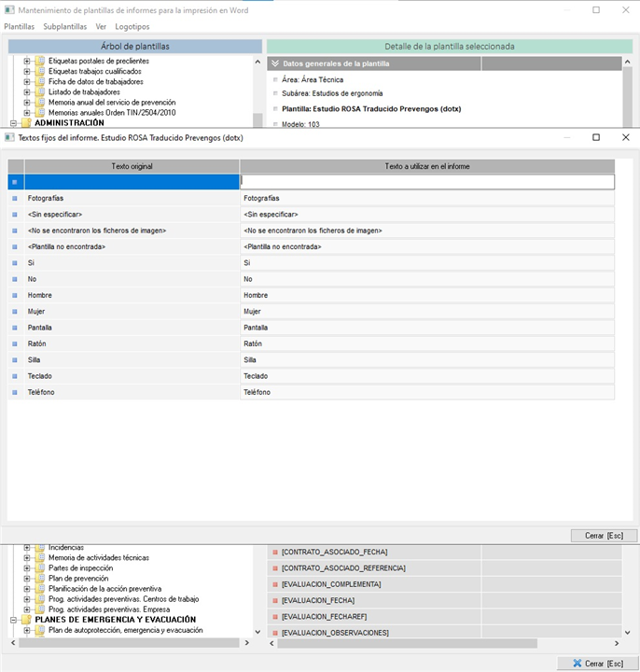The width and height of the screenshot is (640, 672).
Task: Click folder icon of Ficha de datos de trabajadores
Action: pos(40,81)
